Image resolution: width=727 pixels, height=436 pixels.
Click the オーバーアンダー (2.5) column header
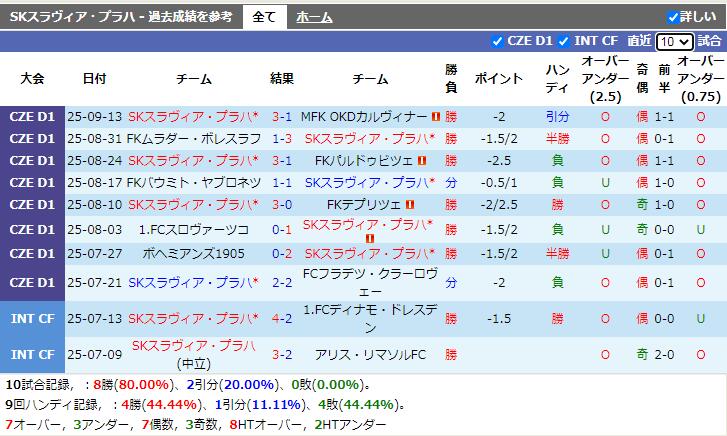click(605, 78)
